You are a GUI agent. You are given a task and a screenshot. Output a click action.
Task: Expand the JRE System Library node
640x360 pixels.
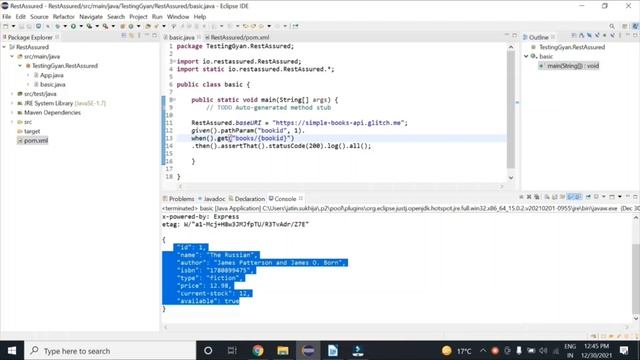pos(12,103)
